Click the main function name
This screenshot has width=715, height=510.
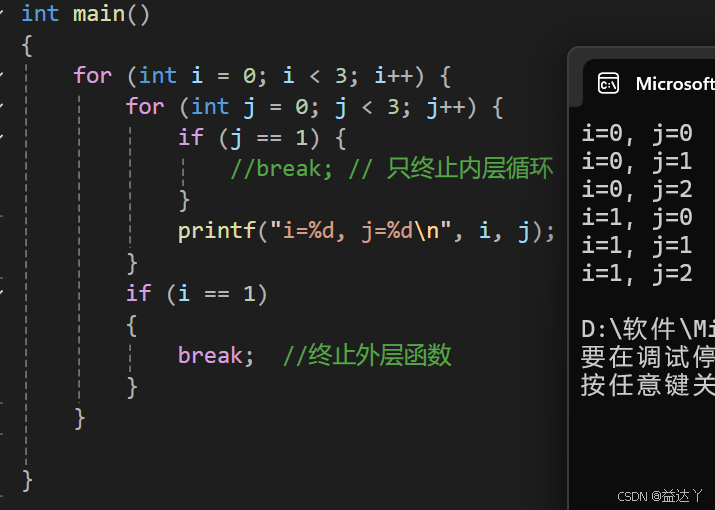(99, 14)
